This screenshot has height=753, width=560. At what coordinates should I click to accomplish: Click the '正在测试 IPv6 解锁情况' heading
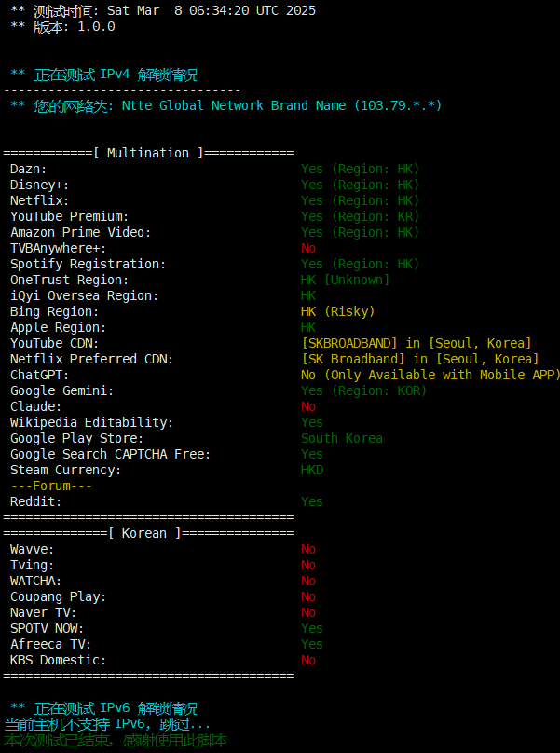click(116, 708)
